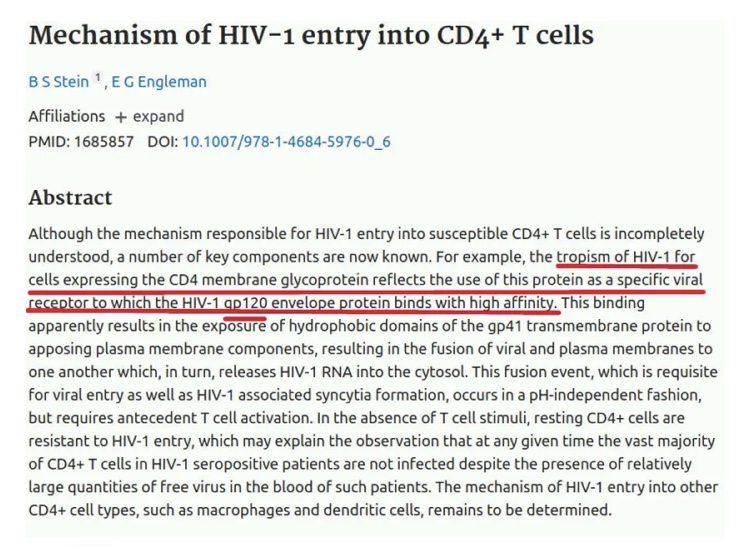Click the article title heading
This screenshot has width=750, height=547.
point(311,36)
